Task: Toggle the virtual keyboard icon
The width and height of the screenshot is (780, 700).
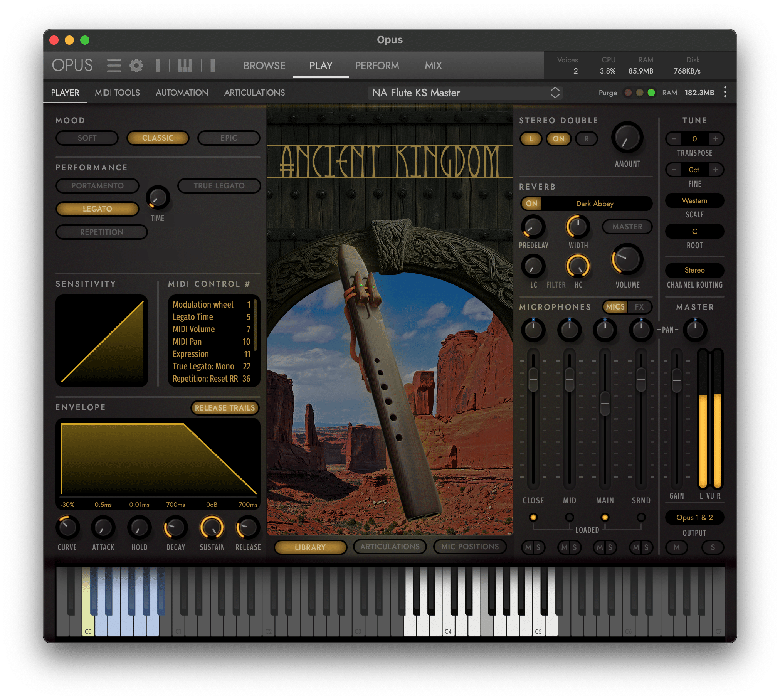Action: [x=185, y=66]
